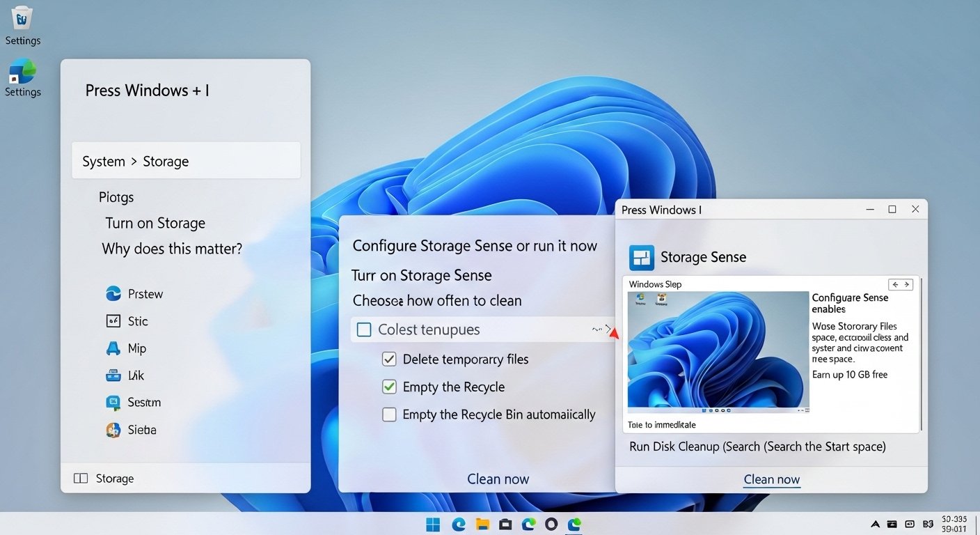Click the back arrow in the Windows Slep preview

point(896,284)
